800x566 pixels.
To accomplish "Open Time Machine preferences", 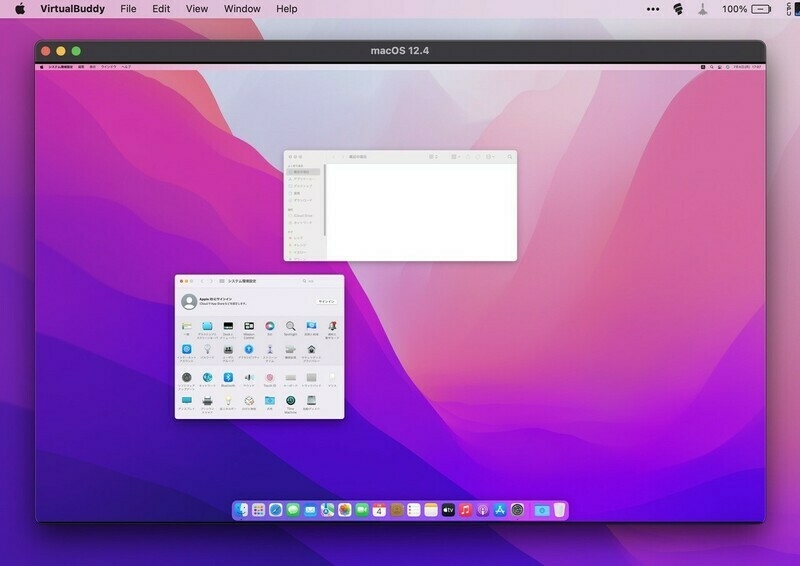I will click(x=290, y=401).
